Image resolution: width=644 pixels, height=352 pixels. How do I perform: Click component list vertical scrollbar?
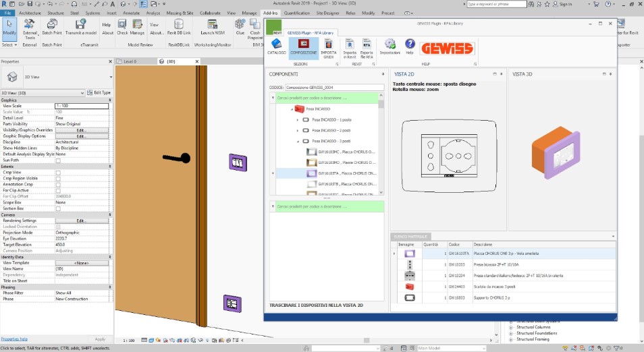pyautogui.click(x=381, y=144)
